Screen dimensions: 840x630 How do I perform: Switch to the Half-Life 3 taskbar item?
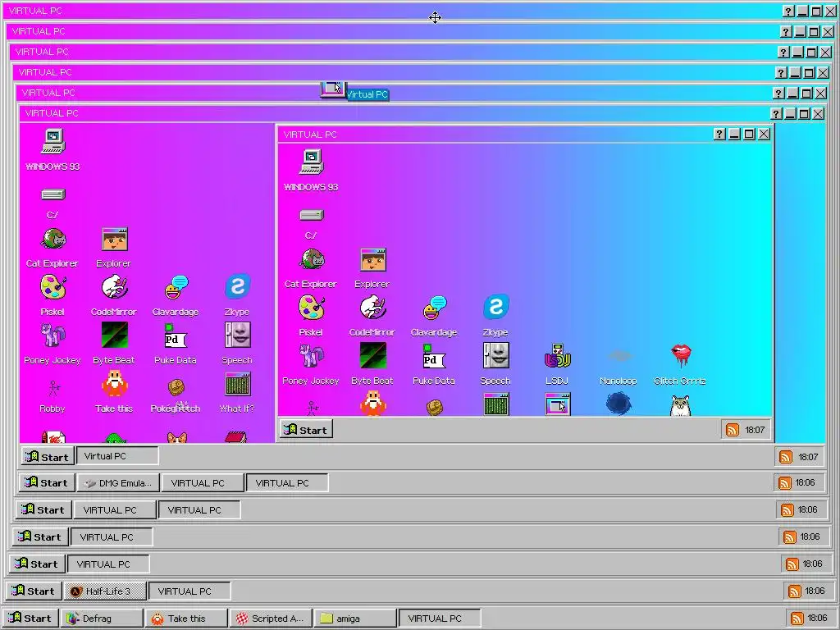tap(105, 591)
